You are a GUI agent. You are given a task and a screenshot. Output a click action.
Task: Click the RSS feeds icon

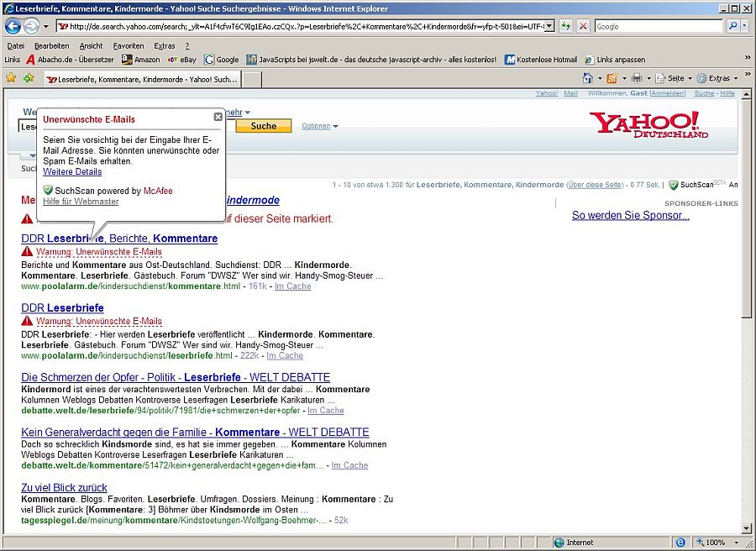coord(612,77)
